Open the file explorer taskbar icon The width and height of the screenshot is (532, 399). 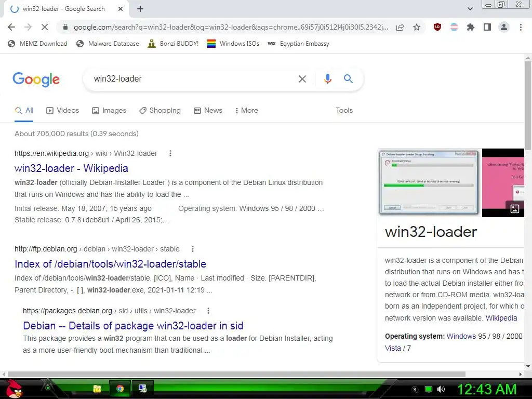point(97,389)
